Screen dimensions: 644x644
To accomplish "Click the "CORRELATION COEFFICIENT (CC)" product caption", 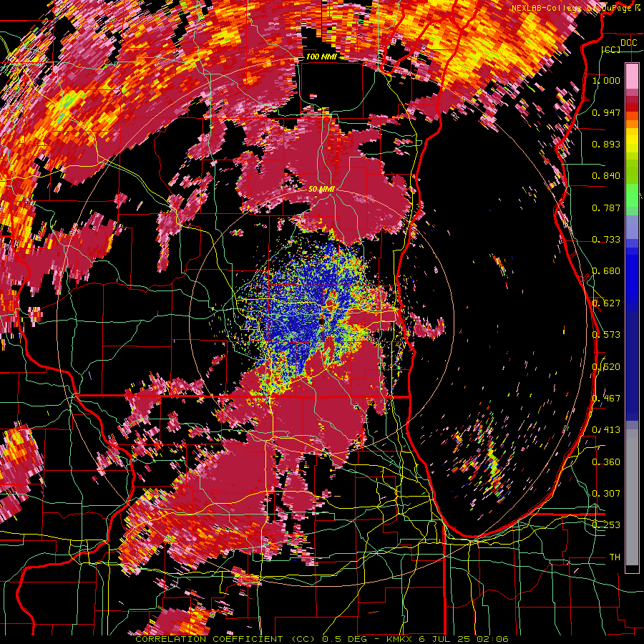I will coord(225,639).
